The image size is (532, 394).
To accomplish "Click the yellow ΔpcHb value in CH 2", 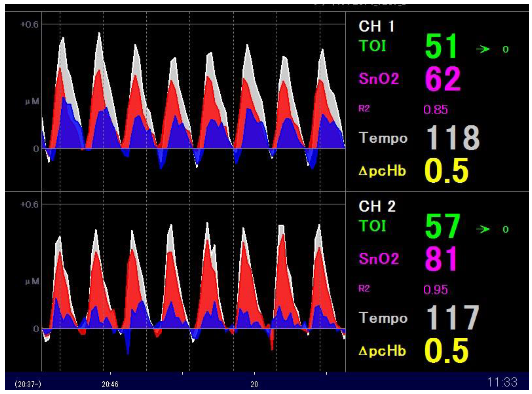I will tap(447, 351).
